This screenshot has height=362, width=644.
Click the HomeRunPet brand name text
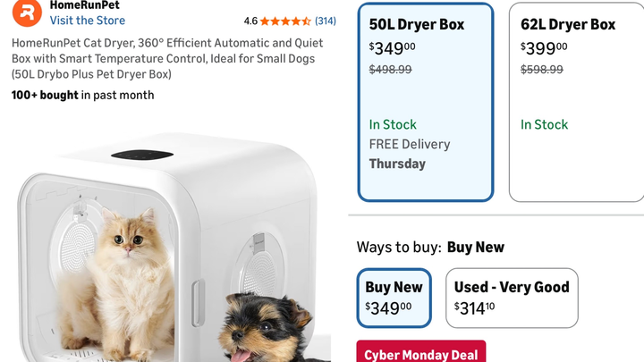point(85,5)
